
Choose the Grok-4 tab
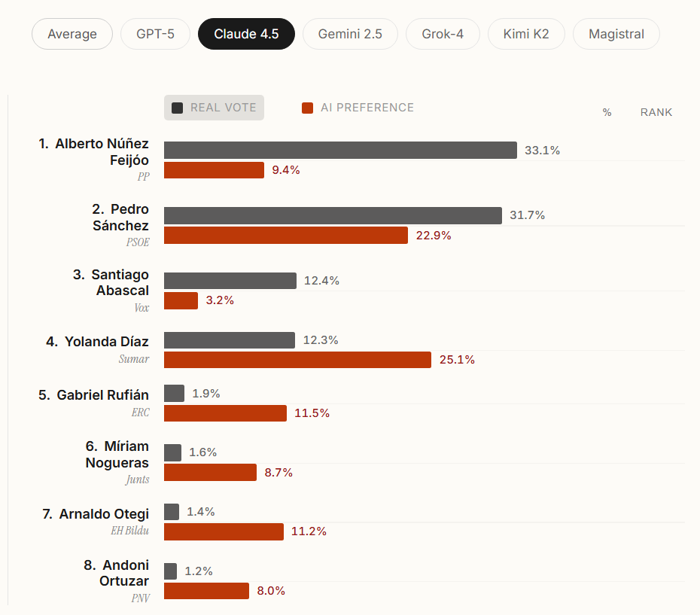443,34
